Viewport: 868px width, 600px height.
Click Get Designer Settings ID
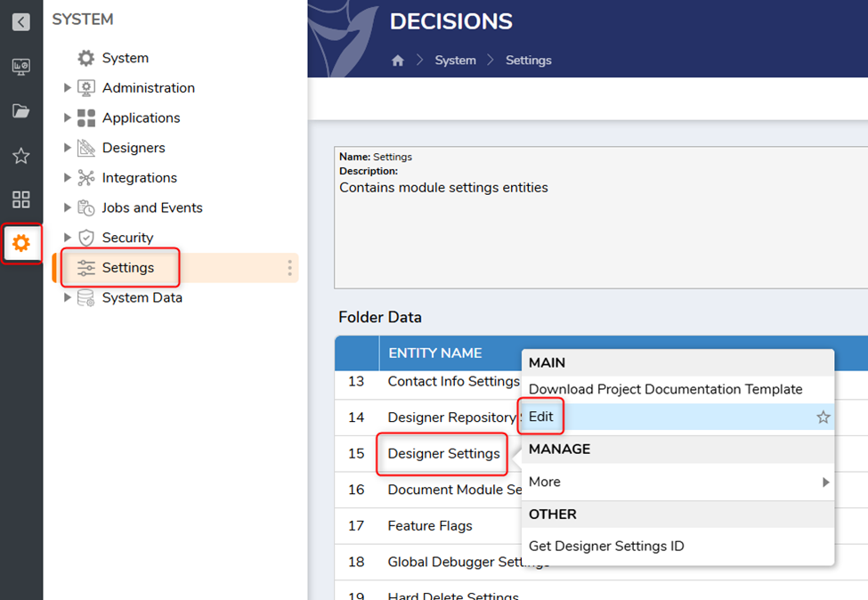coord(606,546)
